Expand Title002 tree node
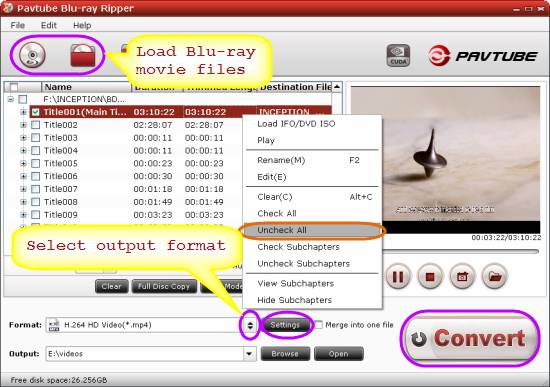This screenshot has width=550, height=387. [23, 125]
